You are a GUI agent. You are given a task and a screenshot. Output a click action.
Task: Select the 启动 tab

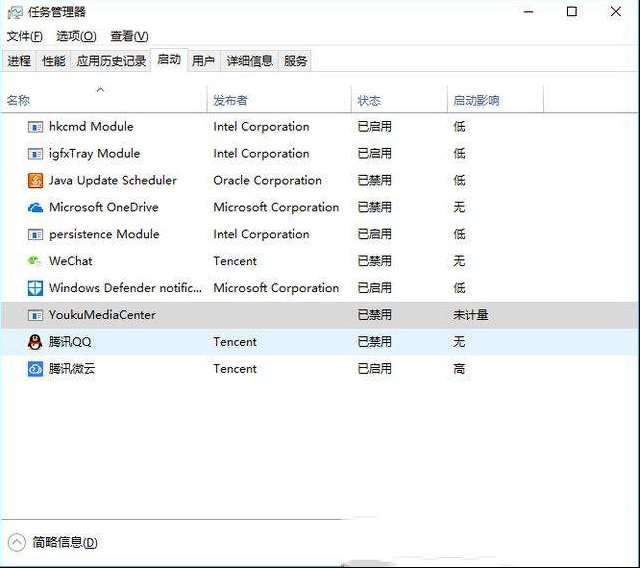click(169, 60)
